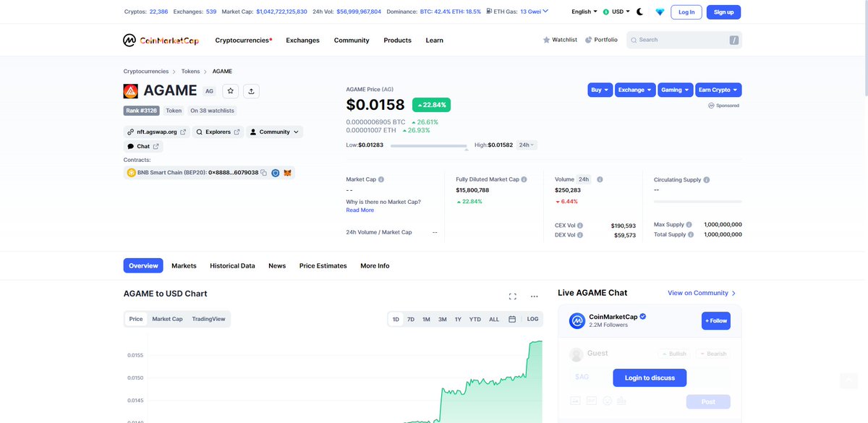Screen dimensions: 868x423
Task: Open the Exchange dropdown button
Action: click(x=635, y=90)
